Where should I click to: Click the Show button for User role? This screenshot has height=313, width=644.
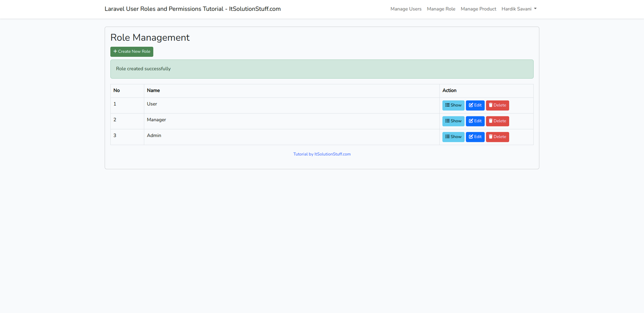click(x=453, y=105)
